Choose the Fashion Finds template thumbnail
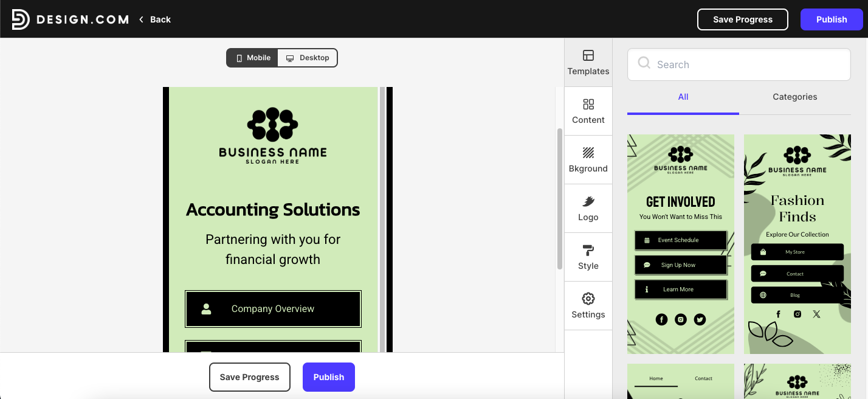Viewport: 868px width, 399px height. [797, 244]
